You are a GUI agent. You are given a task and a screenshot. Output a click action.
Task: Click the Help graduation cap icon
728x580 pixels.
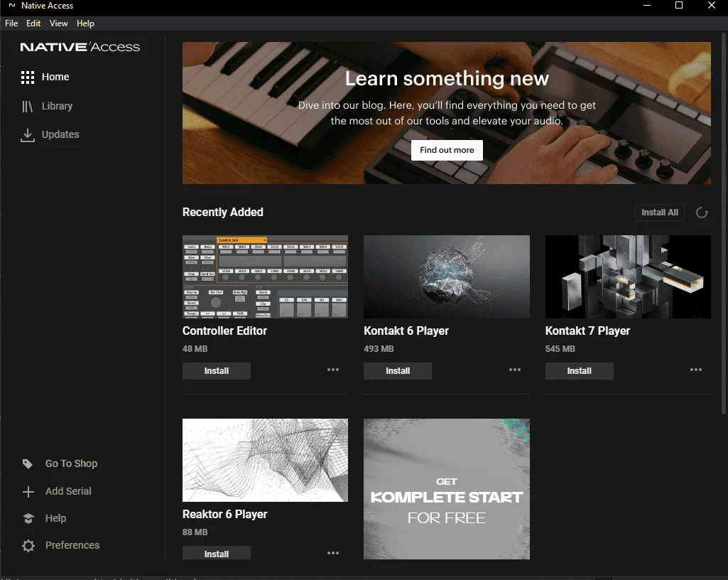pos(28,519)
